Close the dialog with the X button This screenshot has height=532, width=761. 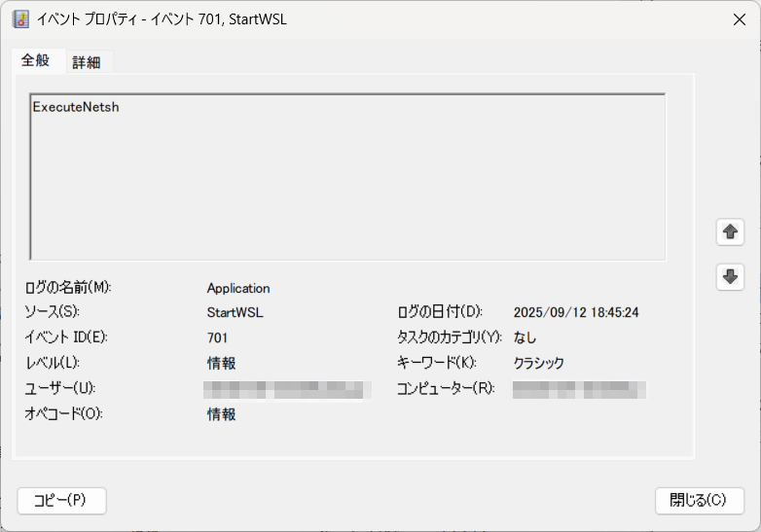(x=739, y=19)
